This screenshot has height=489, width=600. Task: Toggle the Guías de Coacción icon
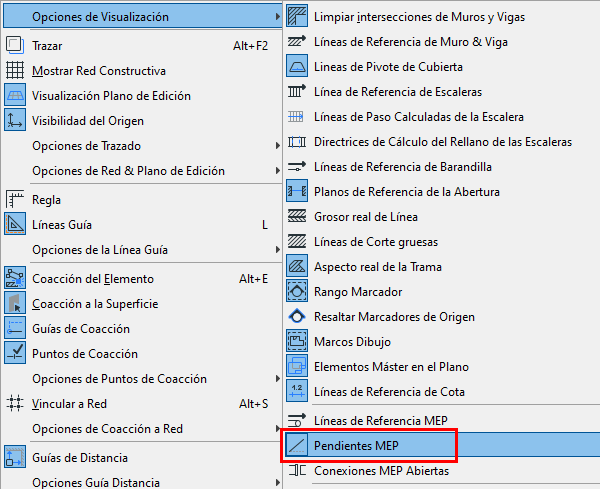pos(15,329)
